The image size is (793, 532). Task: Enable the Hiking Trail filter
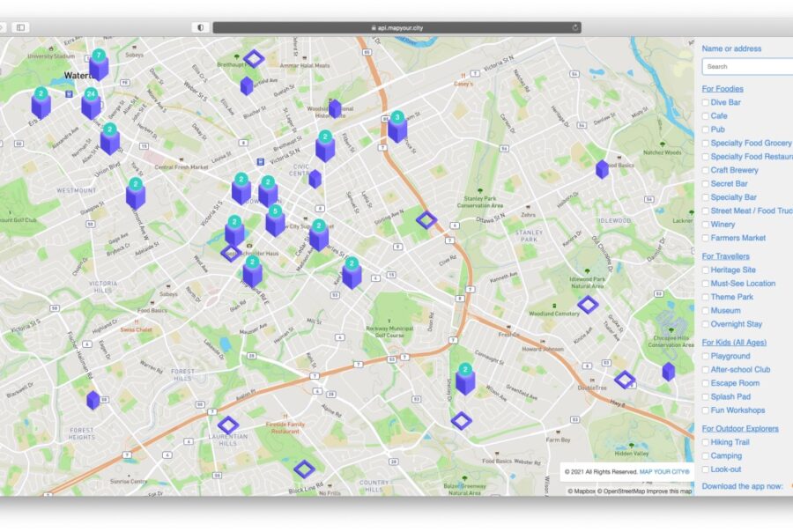pos(706,442)
